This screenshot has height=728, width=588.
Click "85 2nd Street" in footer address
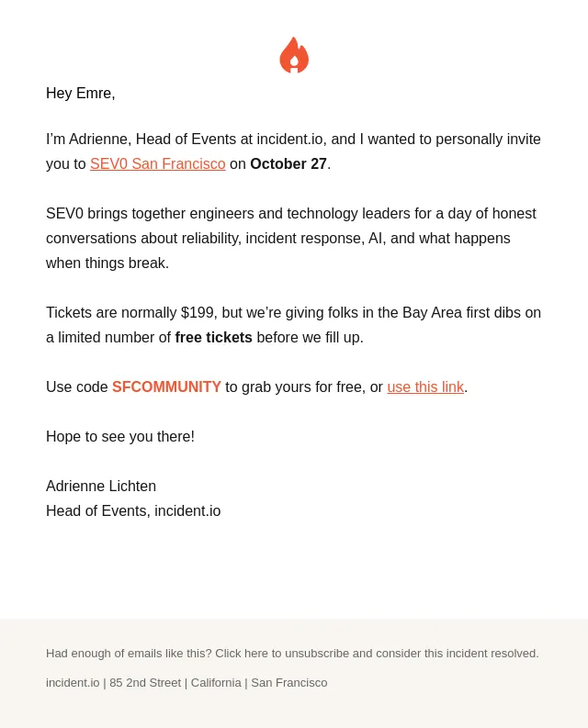(145, 682)
